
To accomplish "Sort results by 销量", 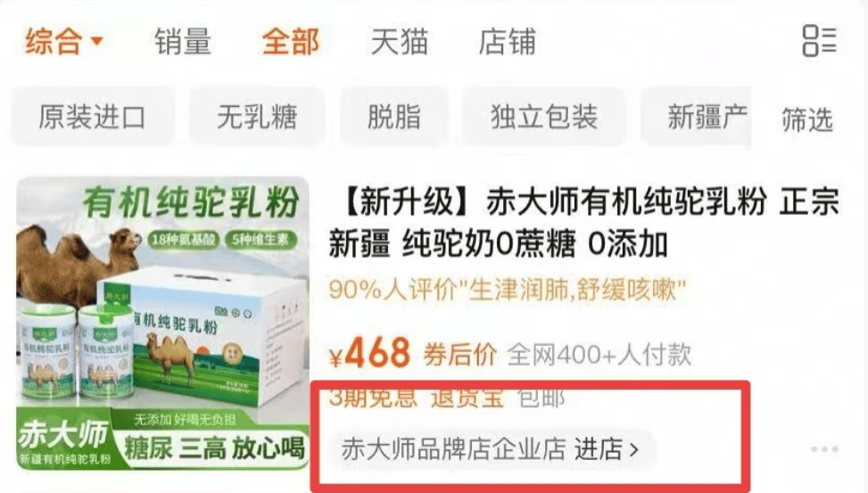I will [183, 42].
